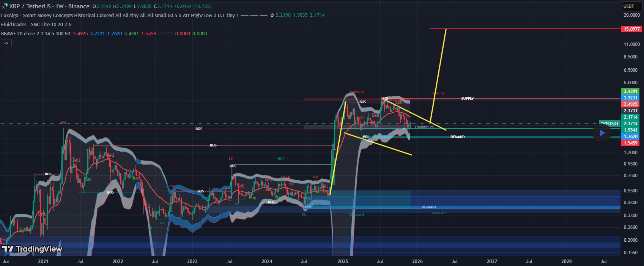Click the Discount label on the chart
Viewport: 644px width, 266px height.
pos(357,214)
